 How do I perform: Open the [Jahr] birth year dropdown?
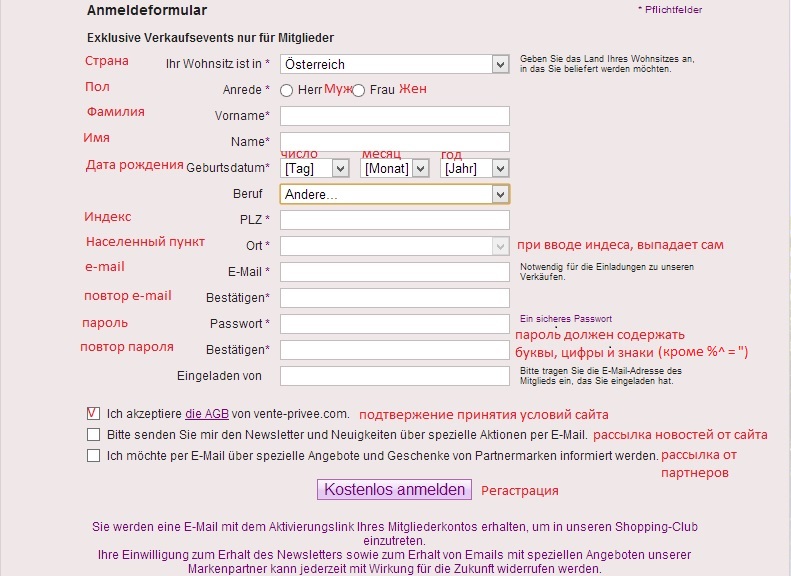(475, 168)
